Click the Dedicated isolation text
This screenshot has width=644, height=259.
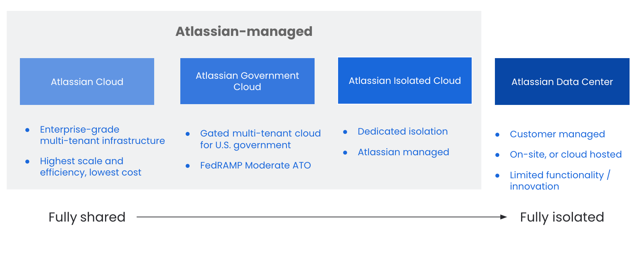point(402,131)
